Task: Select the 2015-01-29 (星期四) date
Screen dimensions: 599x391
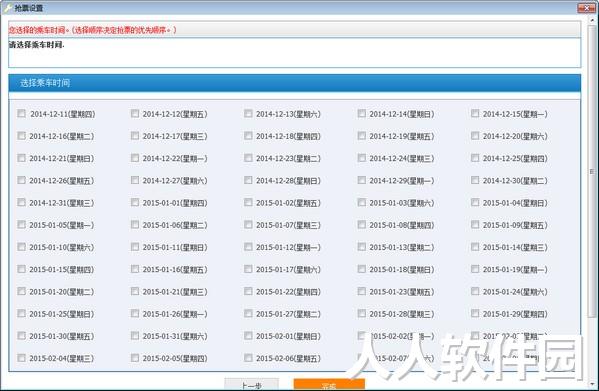Action: pos(475,313)
